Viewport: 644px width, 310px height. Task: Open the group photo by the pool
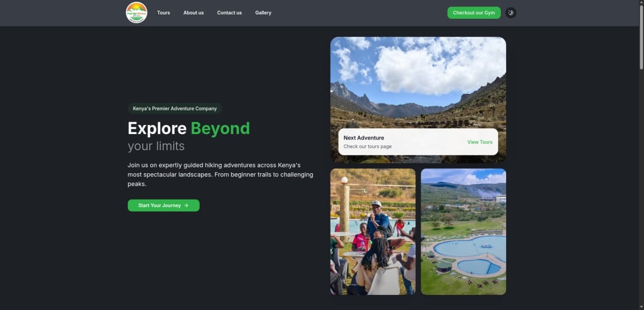tap(372, 232)
